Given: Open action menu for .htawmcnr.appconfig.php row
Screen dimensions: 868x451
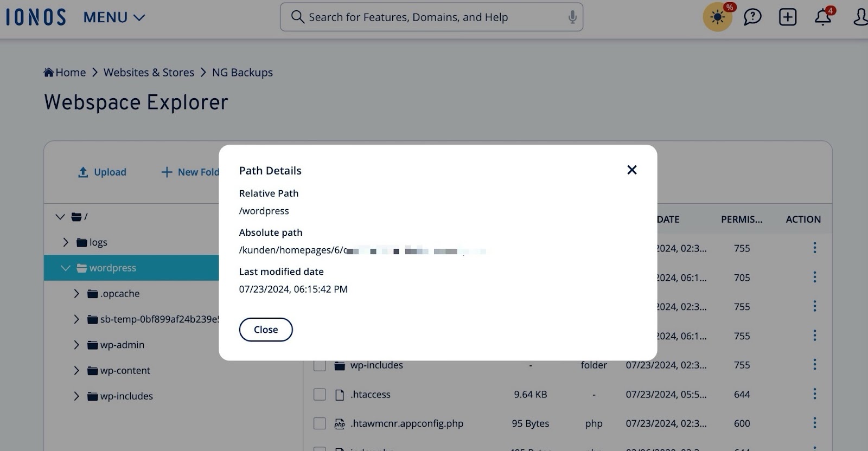Looking at the screenshot, I should (x=814, y=423).
